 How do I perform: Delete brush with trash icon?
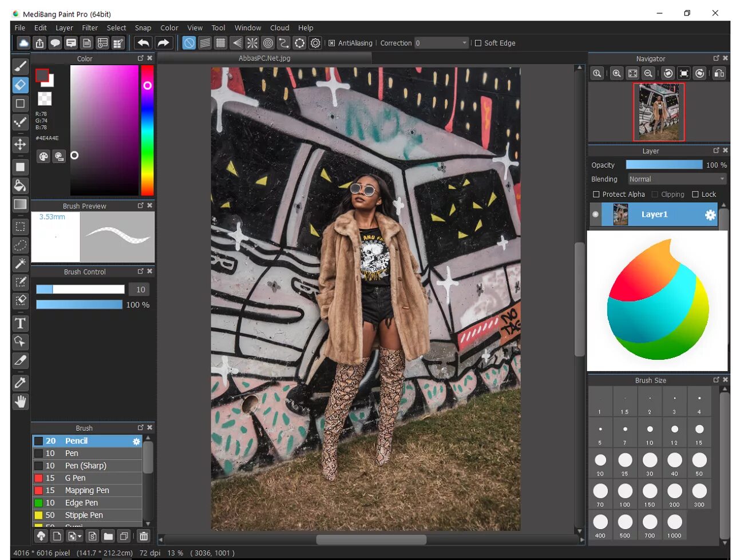(x=144, y=536)
